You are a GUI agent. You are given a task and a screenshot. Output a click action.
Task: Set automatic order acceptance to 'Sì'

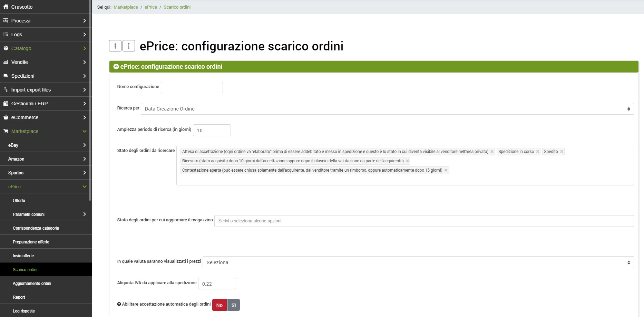click(x=234, y=305)
